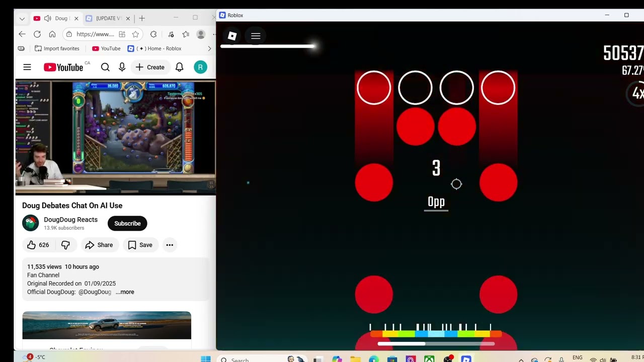This screenshot has width=644, height=362.
Task: Expand the favorites bar overflow chevron
Action: click(x=209, y=49)
